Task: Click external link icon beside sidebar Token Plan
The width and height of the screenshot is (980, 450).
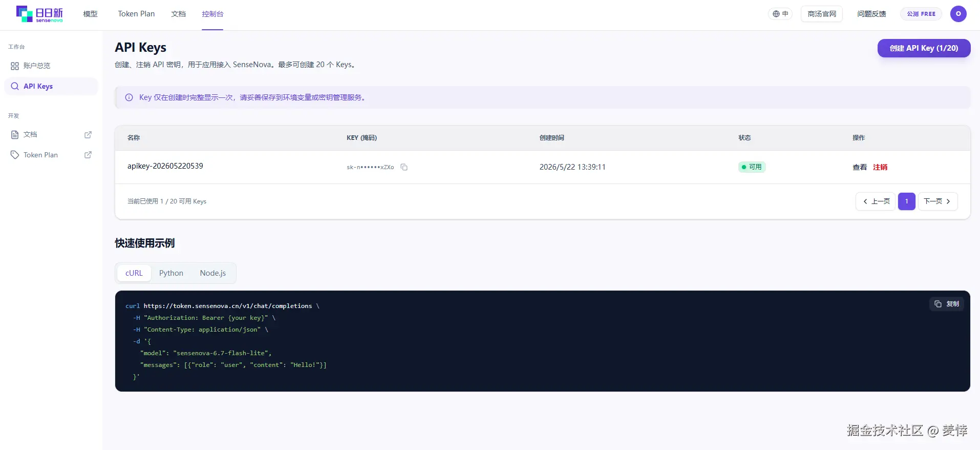Action: click(x=88, y=155)
